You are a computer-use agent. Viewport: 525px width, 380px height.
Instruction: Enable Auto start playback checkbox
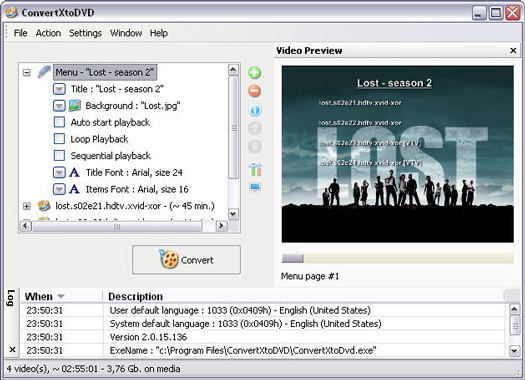pyautogui.click(x=59, y=122)
